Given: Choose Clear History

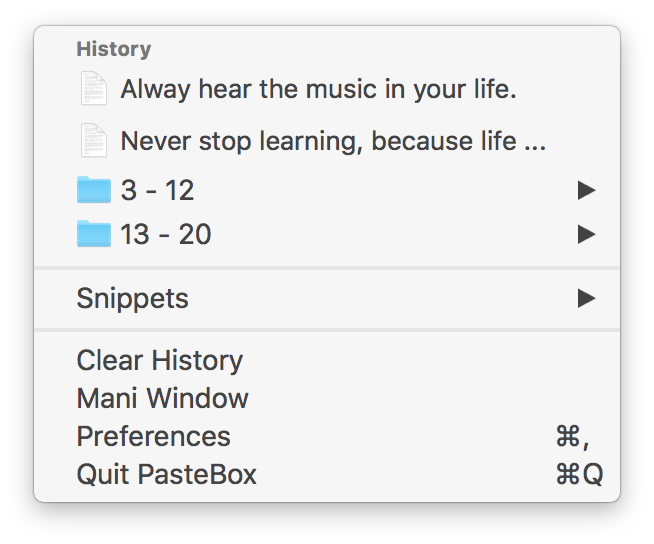Looking at the screenshot, I should (x=159, y=360).
